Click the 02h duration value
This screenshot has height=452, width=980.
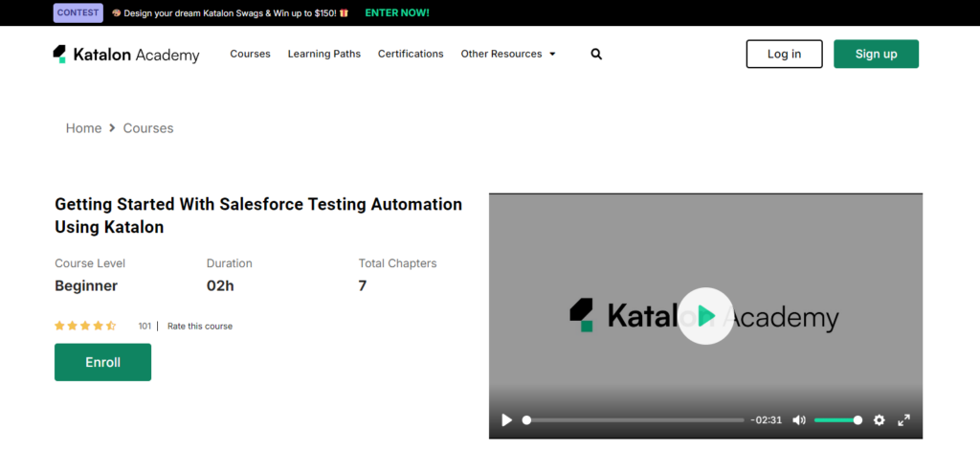pos(220,285)
